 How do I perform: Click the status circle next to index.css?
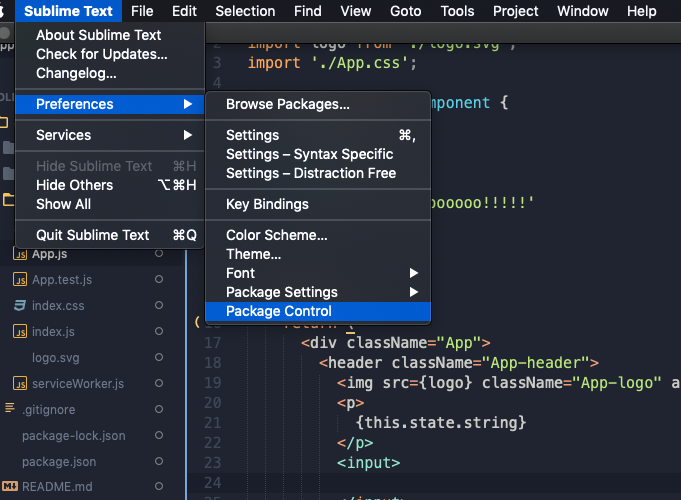tap(159, 305)
